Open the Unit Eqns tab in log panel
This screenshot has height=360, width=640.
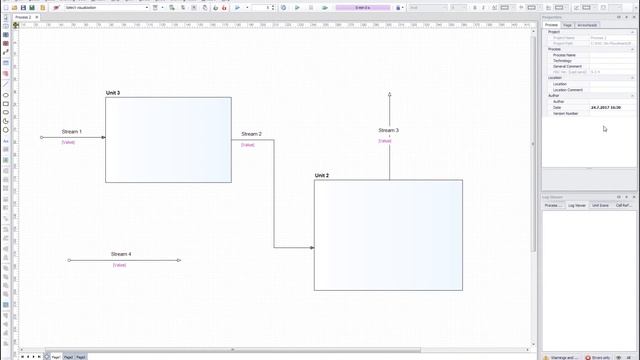[600, 205]
